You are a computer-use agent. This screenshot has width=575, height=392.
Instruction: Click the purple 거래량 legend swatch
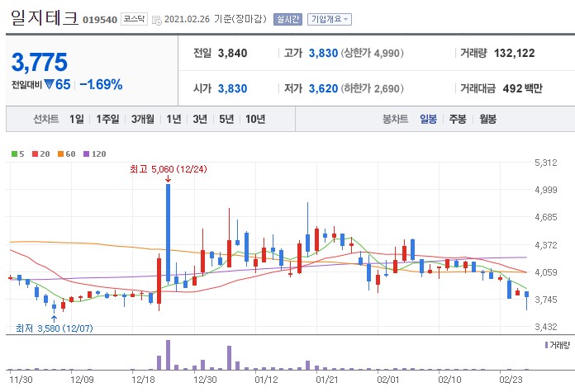pos(546,345)
